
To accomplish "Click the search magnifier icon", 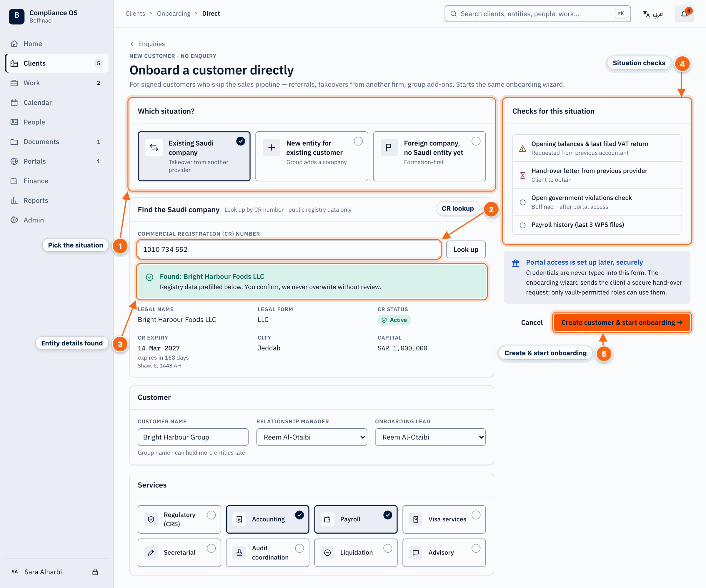I will tap(454, 14).
